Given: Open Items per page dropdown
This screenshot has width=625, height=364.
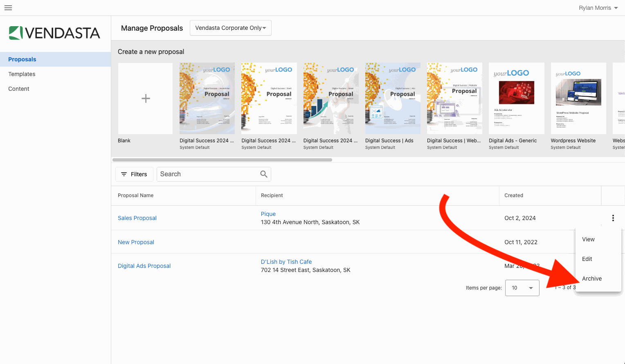Looking at the screenshot, I should click(522, 288).
